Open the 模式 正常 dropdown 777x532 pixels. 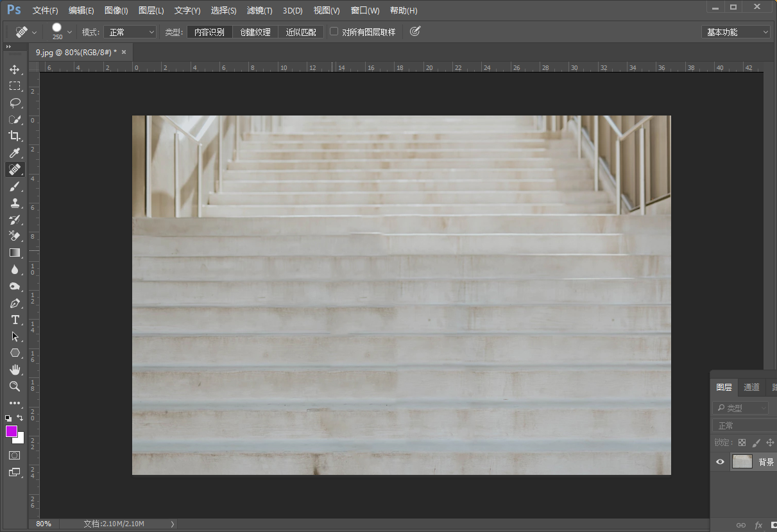tap(130, 32)
